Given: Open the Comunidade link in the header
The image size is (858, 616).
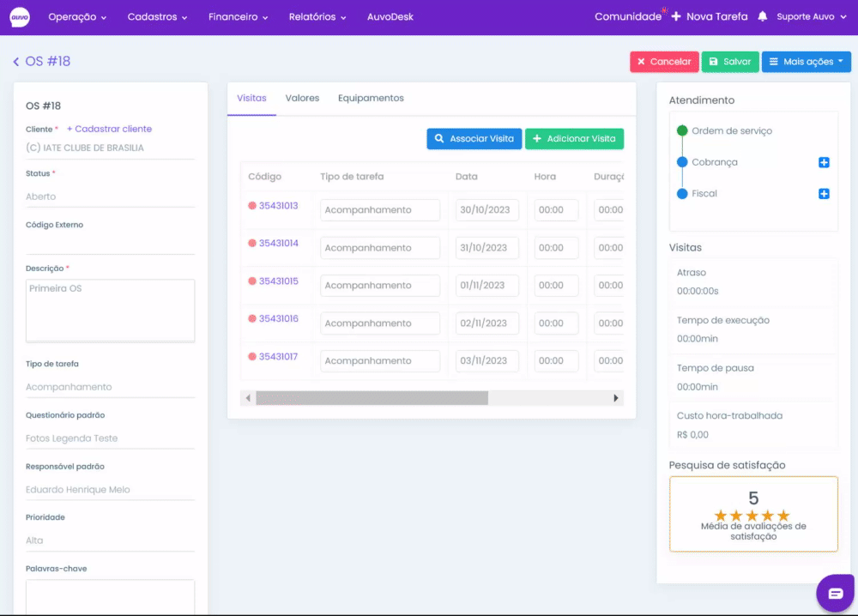Looking at the screenshot, I should click(x=628, y=16).
